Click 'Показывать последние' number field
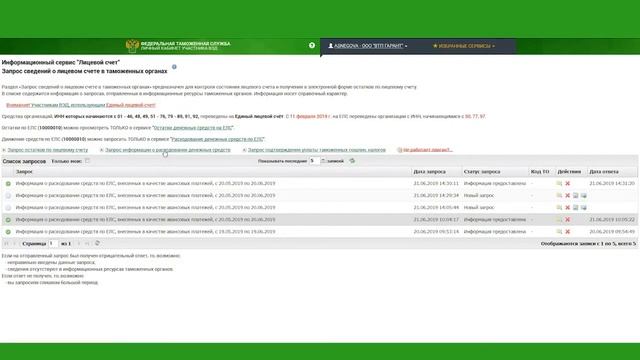This screenshot has height=360, width=640. [x=314, y=161]
